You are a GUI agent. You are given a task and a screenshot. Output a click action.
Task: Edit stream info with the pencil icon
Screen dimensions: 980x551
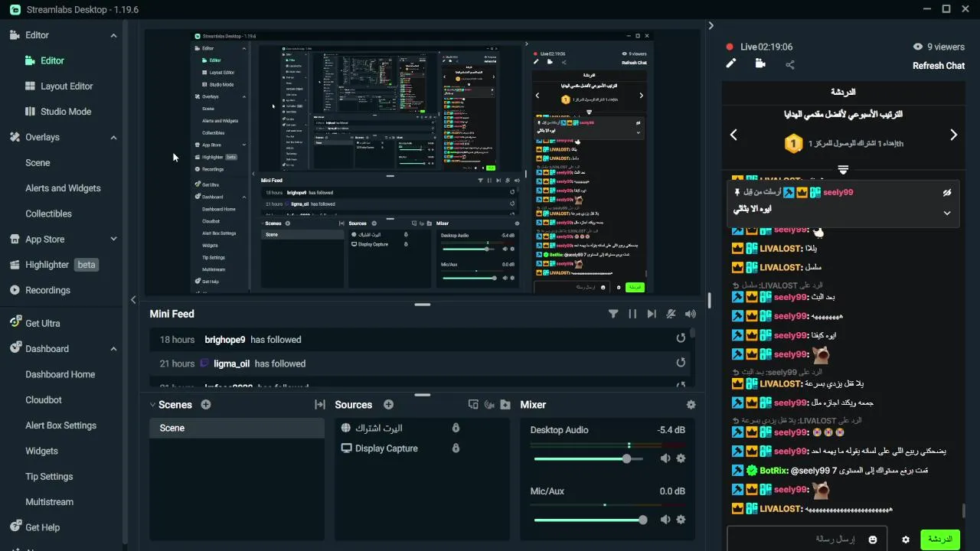point(731,64)
